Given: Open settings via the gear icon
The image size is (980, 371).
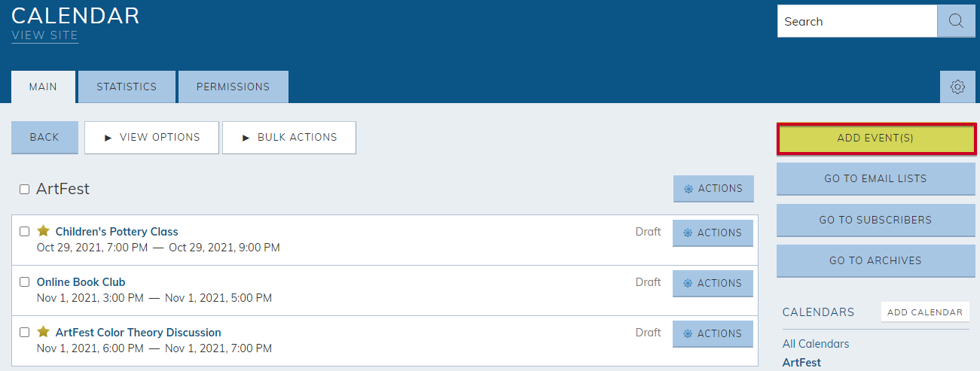Looking at the screenshot, I should click(x=957, y=87).
